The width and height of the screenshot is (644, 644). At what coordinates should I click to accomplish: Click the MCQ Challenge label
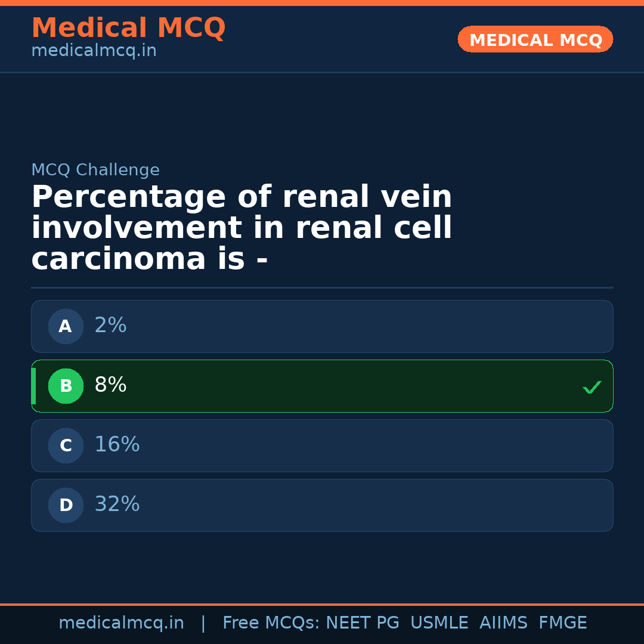point(95,170)
